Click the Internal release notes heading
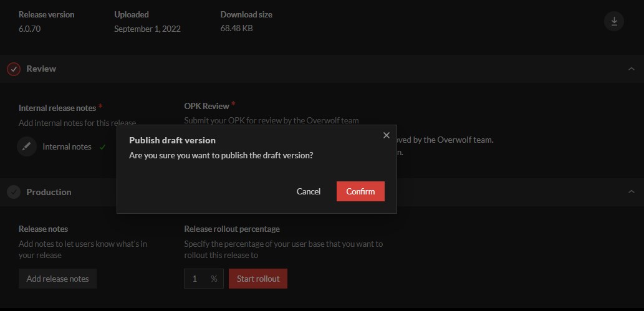Screen dimensions: 644x311 tap(57, 108)
